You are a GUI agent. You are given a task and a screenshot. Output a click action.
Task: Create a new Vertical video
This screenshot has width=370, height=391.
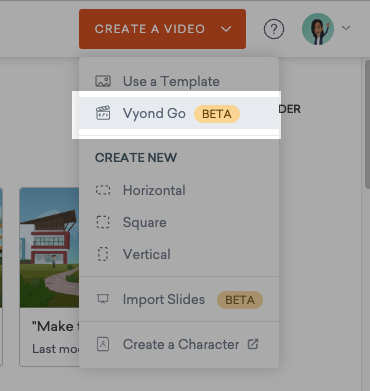click(x=179, y=254)
